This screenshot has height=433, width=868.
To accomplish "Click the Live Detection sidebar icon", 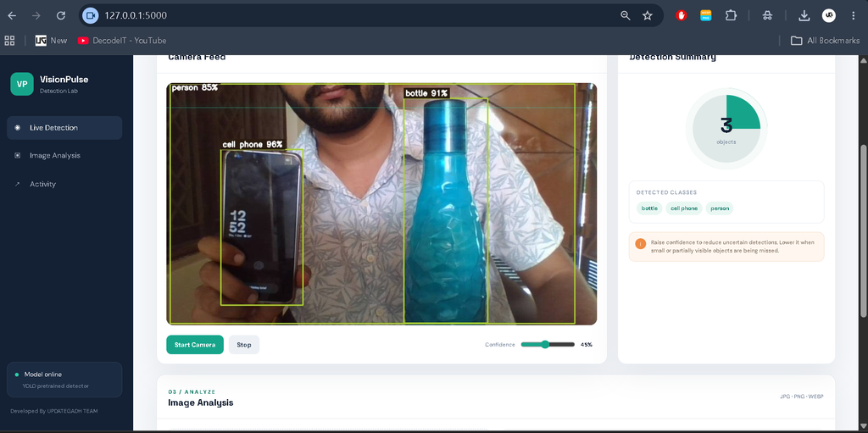I will click(x=17, y=128).
